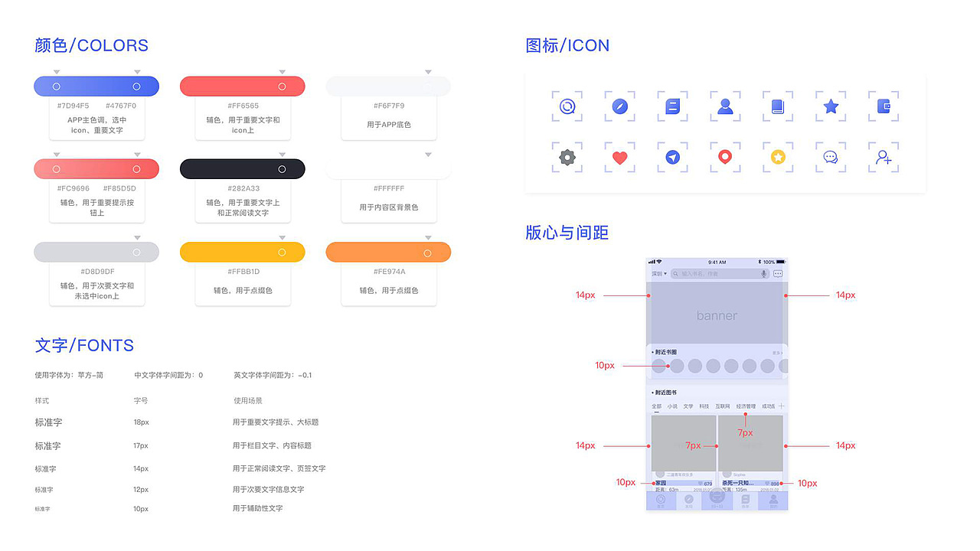Click the 更多 link beside 附近书圈
This screenshot has width=980, height=551.
pyautogui.click(x=778, y=351)
